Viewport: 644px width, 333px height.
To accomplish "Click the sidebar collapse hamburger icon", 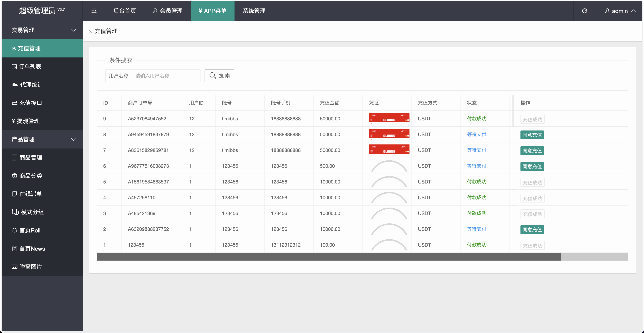I will click(x=94, y=11).
